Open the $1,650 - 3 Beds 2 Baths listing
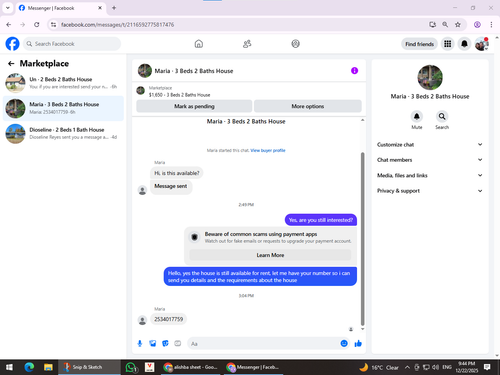The image size is (500, 375). point(179,95)
